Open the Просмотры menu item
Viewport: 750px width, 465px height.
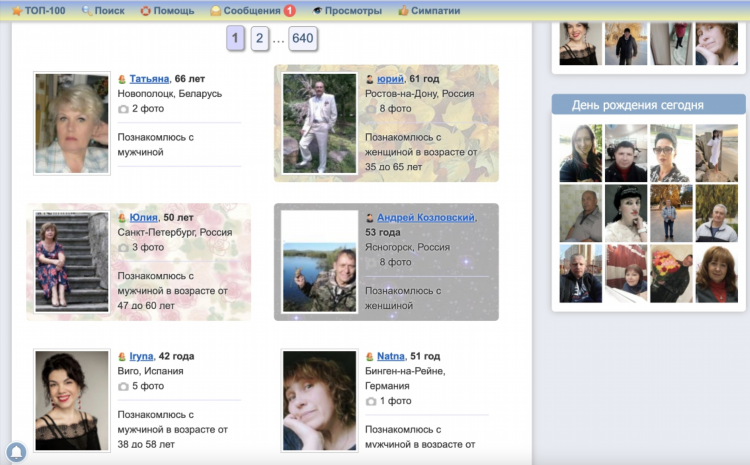353,11
